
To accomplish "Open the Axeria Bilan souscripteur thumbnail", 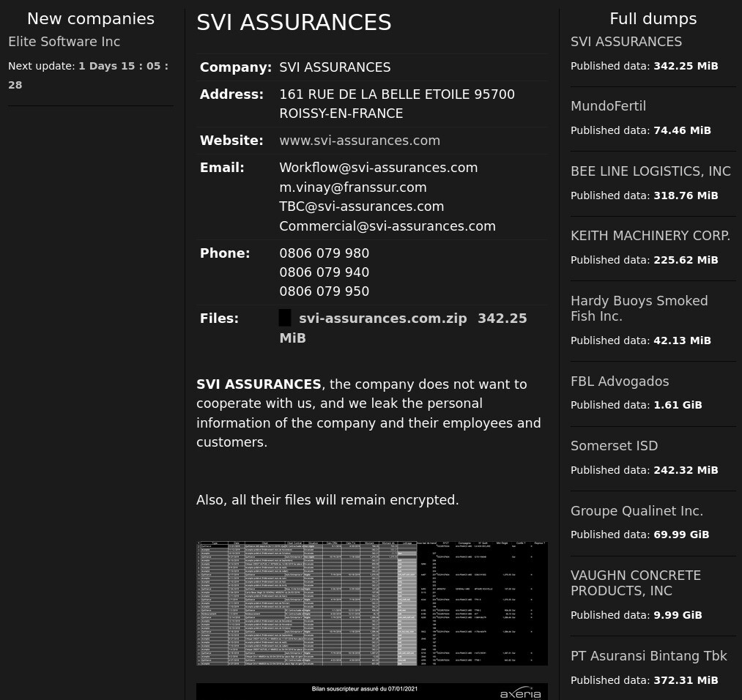I will [x=372, y=691].
